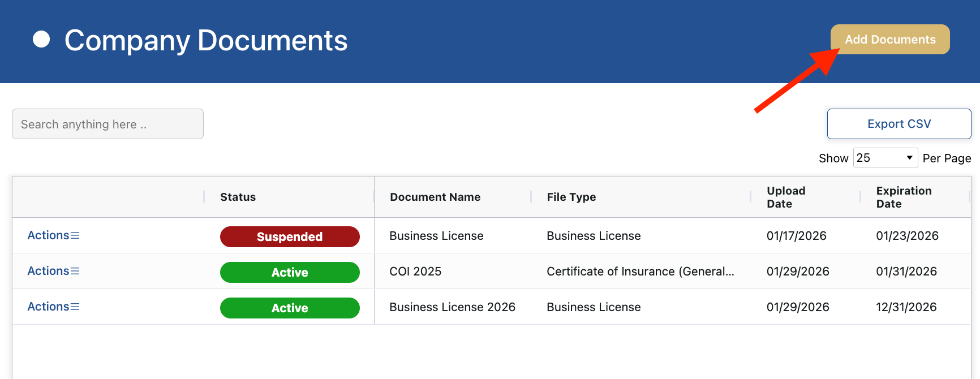This screenshot has width=980, height=379.
Task: Click hamburger icon in last Actions row
Action: click(75, 307)
